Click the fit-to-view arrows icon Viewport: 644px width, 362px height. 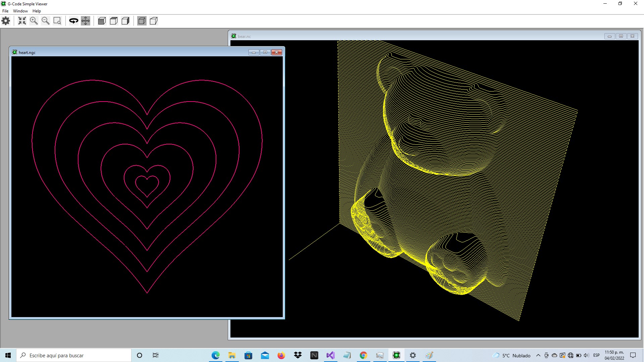coord(22,21)
